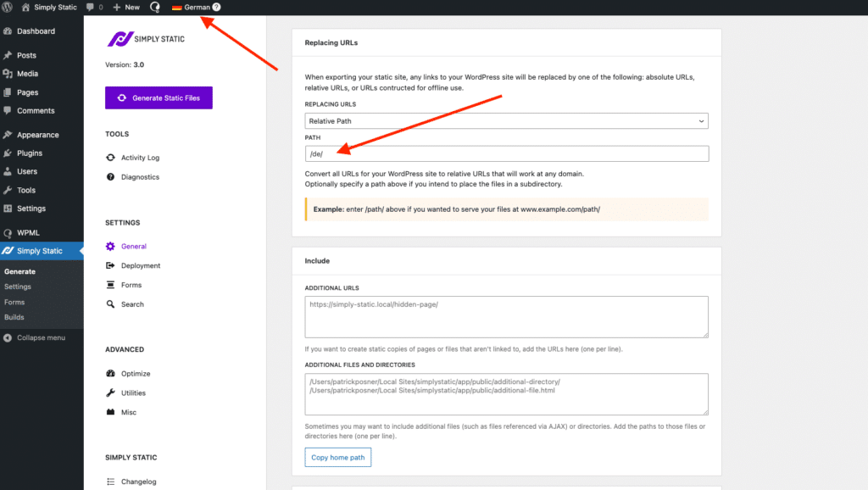
Task: Click the Media icon in sidebar
Action: [7, 74]
